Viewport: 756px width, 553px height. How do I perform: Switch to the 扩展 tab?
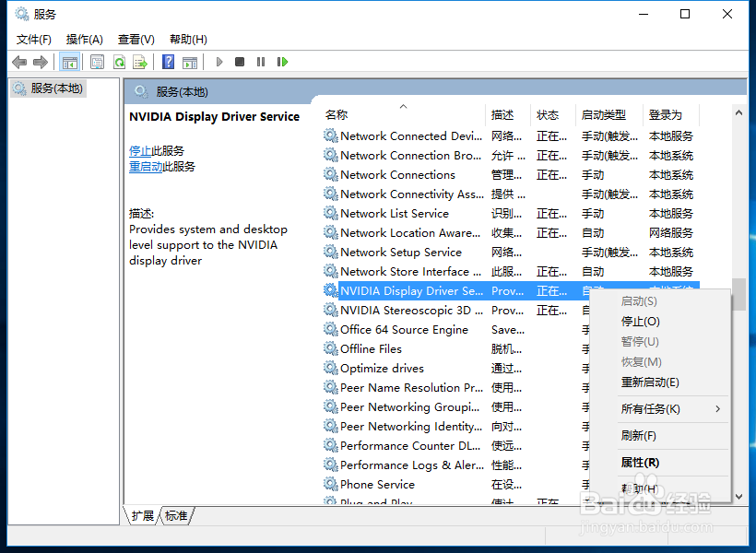coord(142,516)
